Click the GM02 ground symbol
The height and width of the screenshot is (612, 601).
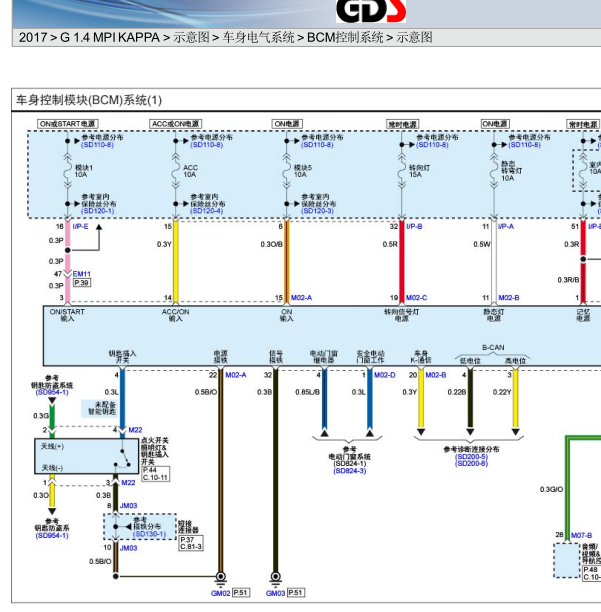point(220,578)
